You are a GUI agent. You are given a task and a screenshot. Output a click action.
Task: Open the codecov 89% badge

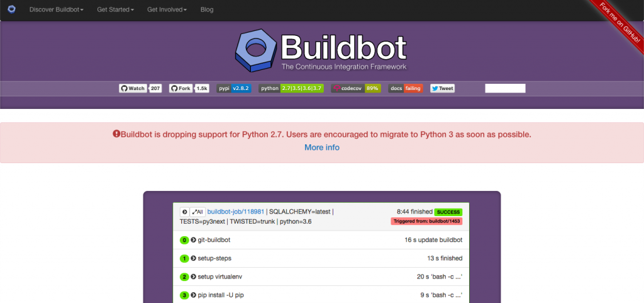(x=356, y=88)
